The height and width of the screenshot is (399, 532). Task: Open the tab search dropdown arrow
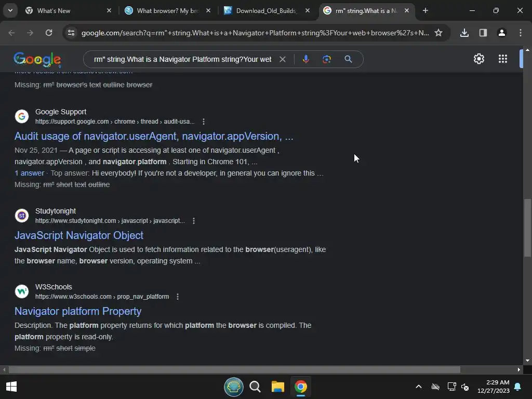tap(10, 10)
